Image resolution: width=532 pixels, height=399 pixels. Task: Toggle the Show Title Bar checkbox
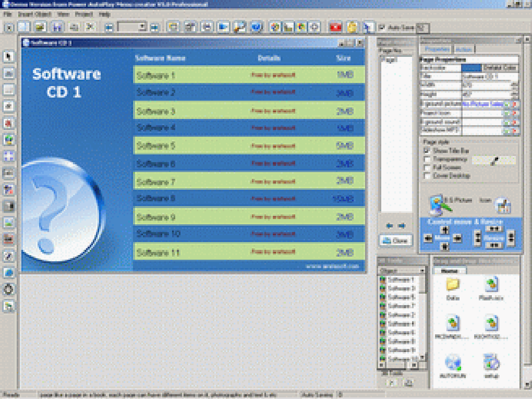tap(427, 151)
